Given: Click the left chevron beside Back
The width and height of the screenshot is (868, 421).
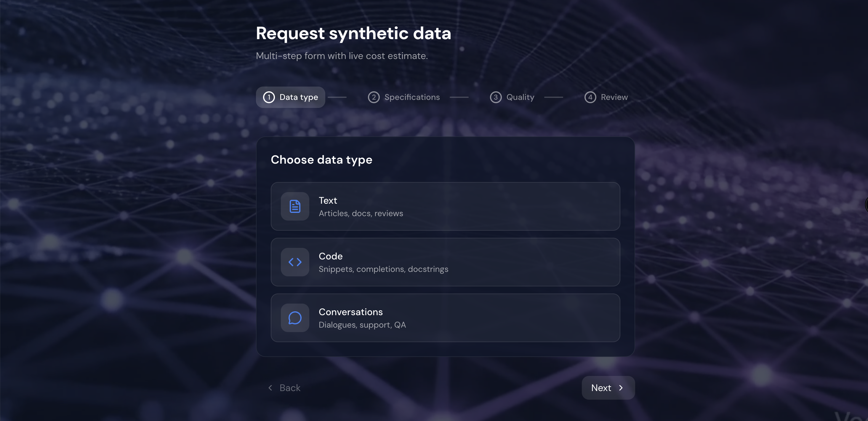Looking at the screenshot, I should pos(270,388).
